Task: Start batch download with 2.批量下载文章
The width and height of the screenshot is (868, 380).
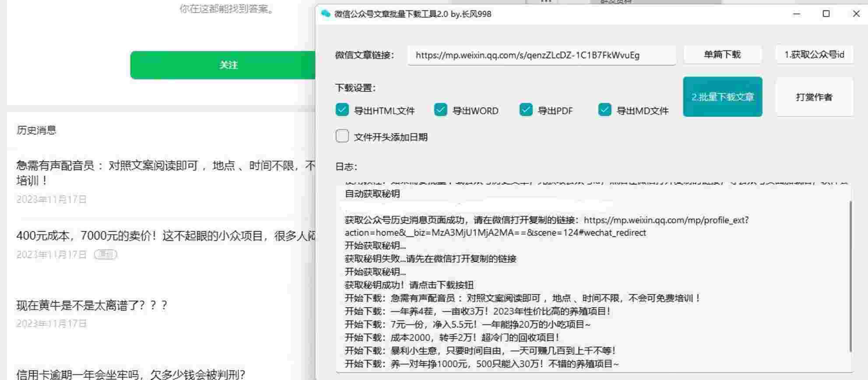Action: coord(722,97)
